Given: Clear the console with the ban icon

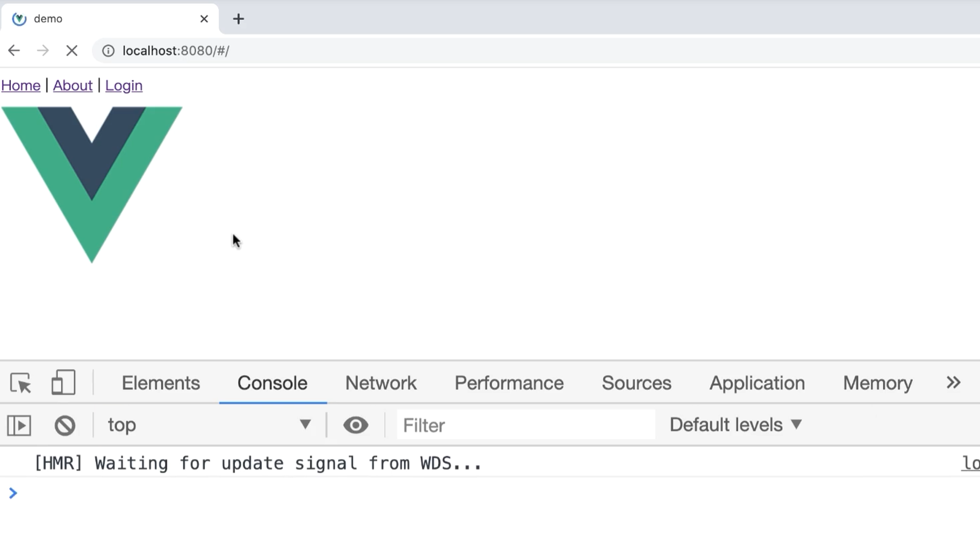Looking at the screenshot, I should pyautogui.click(x=65, y=426).
